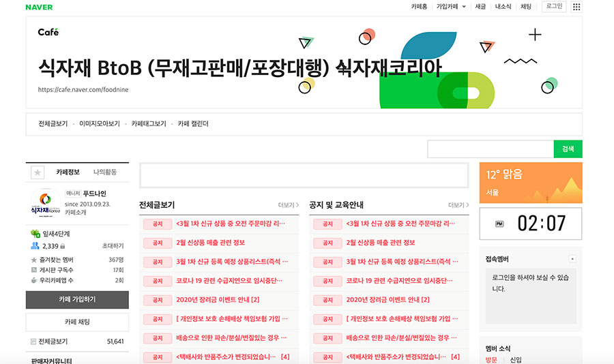
Task: Click the 우리카페앱 수 icon
Action: pos(33,280)
